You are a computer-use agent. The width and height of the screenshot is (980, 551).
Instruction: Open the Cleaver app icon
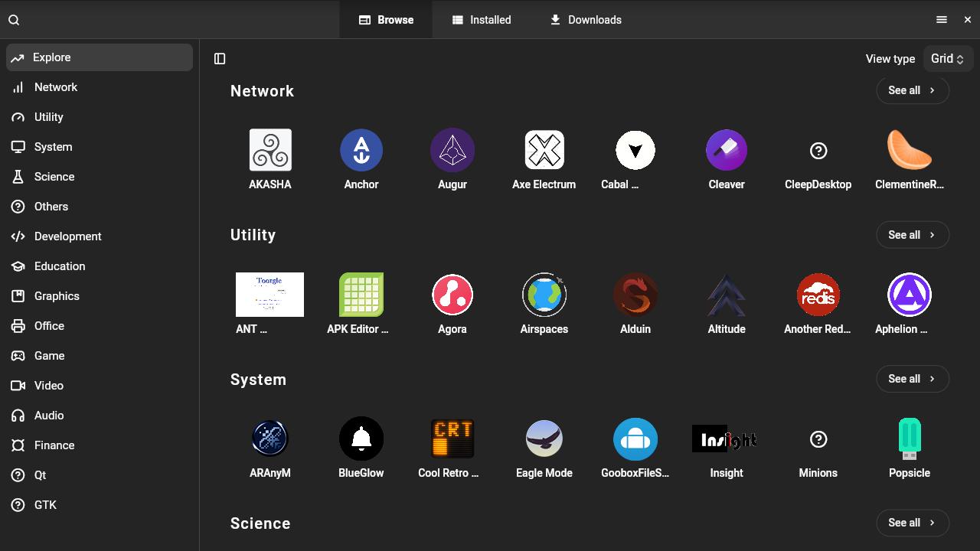click(x=727, y=150)
